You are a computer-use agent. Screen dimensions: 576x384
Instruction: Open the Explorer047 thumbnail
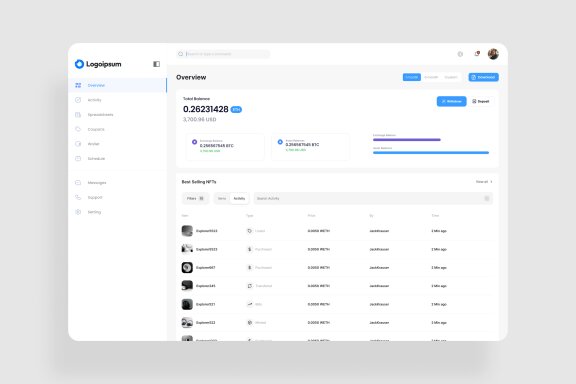click(187, 268)
